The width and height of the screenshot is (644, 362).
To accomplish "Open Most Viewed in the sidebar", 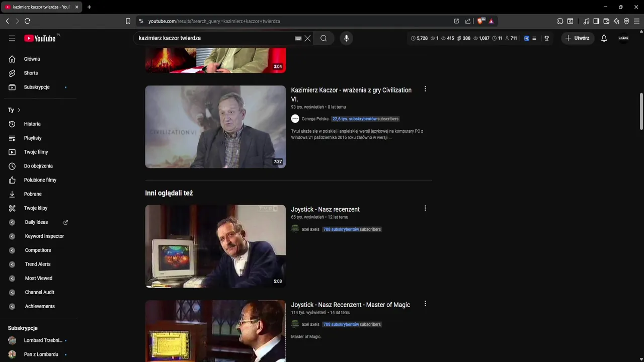I will (x=38, y=278).
